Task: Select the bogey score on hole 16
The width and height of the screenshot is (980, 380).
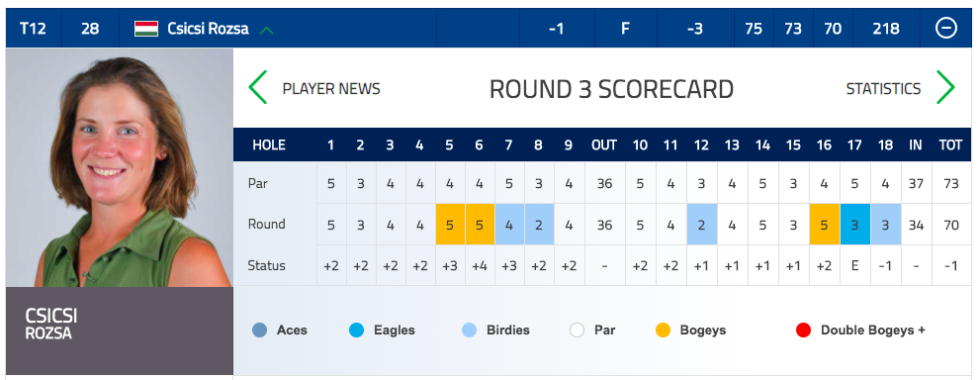Action: pos(825,224)
